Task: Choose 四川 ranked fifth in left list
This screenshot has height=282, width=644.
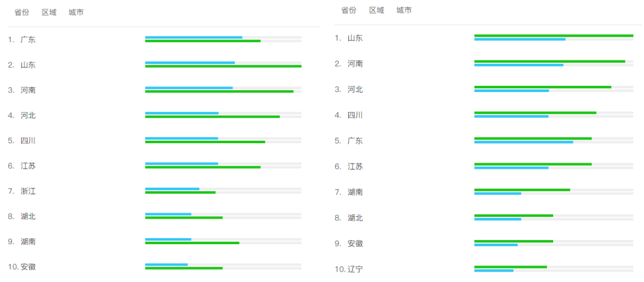Action: (x=28, y=141)
